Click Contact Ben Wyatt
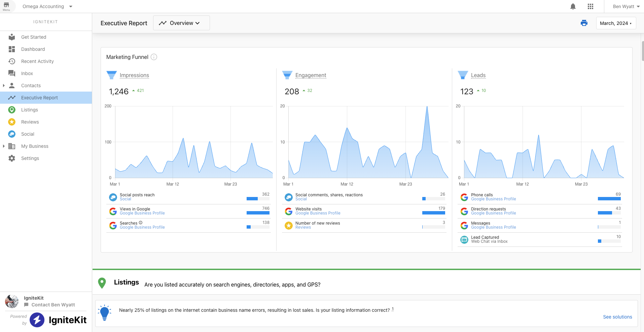Image resolution: width=644 pixels, height=332 pixels. 52,305
